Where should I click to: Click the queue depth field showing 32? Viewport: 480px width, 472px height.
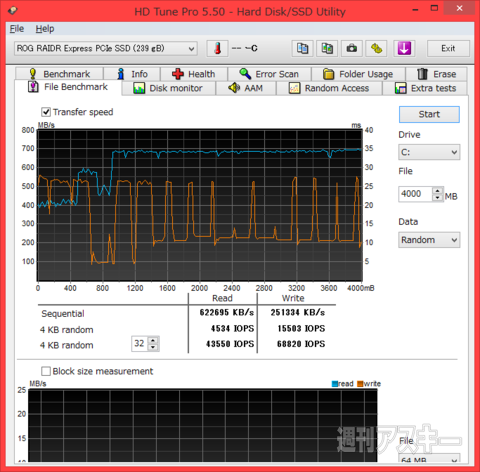(x=140, y=344)
